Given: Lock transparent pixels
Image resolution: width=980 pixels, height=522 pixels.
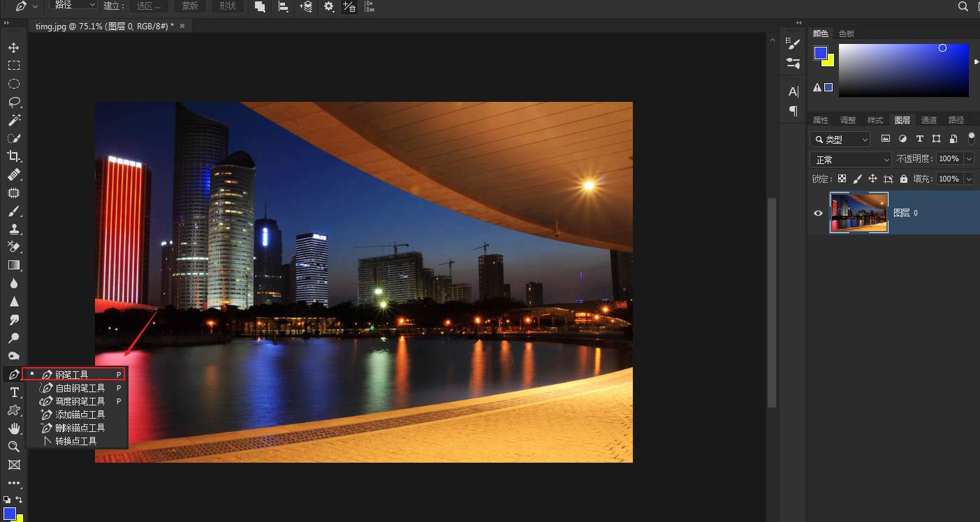Looking at the screenshot, I should click(842, 179).
